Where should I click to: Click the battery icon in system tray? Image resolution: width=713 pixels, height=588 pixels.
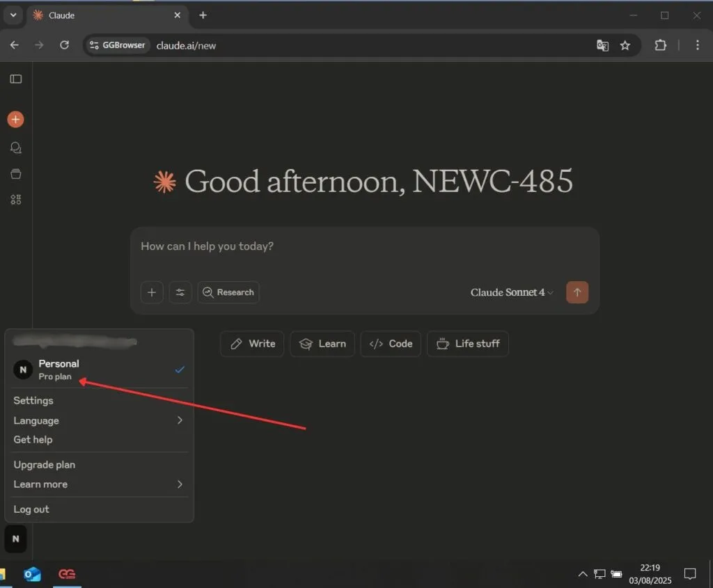pos(616,574)
